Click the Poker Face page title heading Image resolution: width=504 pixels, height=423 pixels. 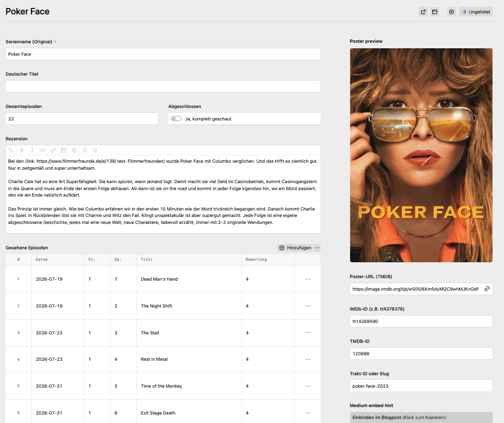tap(27, 11)
